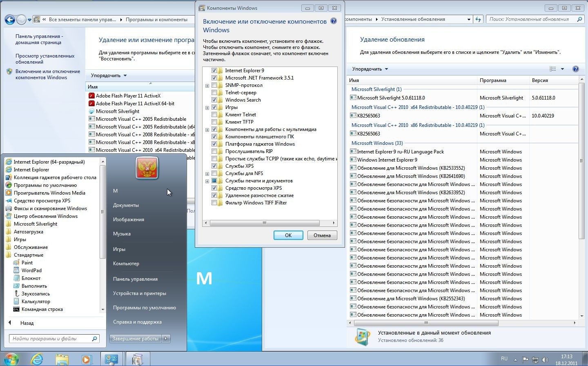The height and width of the screenshot is (366, 588).
Task: Open Просмотр установленных обновлений link
Action: 45,59
